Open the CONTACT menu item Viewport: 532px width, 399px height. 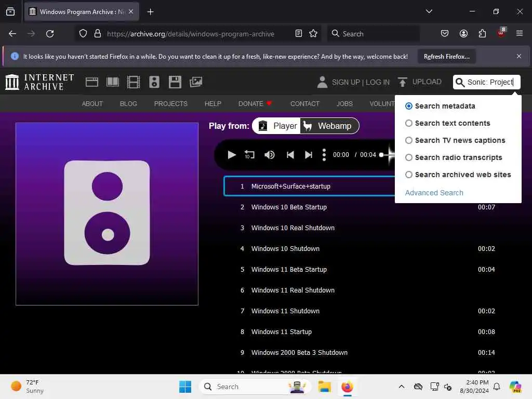coord(304,104)
